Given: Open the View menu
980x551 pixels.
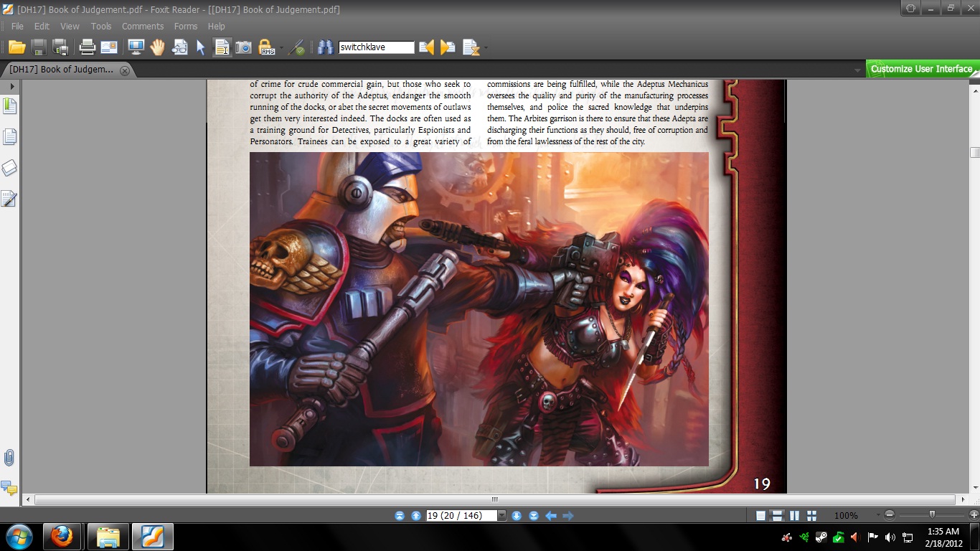Looking at the screenshot, I should (x=70, y=27).
